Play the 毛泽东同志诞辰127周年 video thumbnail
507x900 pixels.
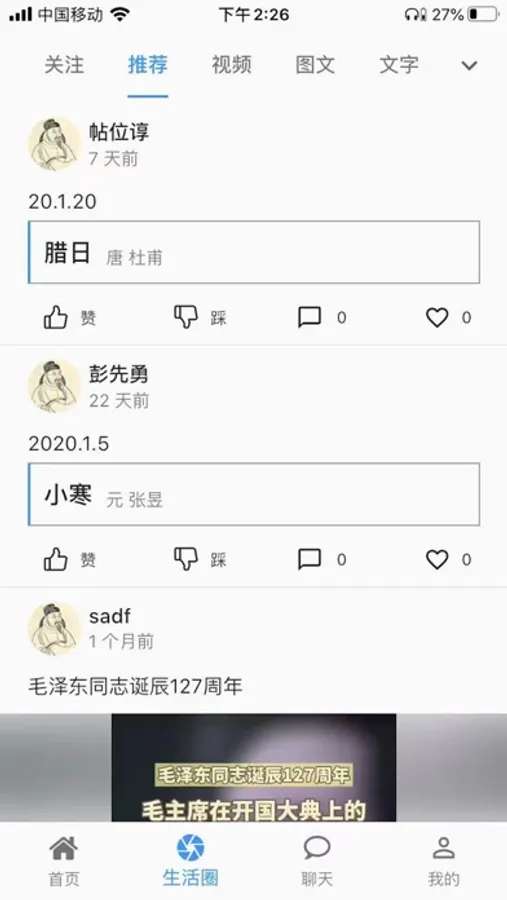click(254, 767)
